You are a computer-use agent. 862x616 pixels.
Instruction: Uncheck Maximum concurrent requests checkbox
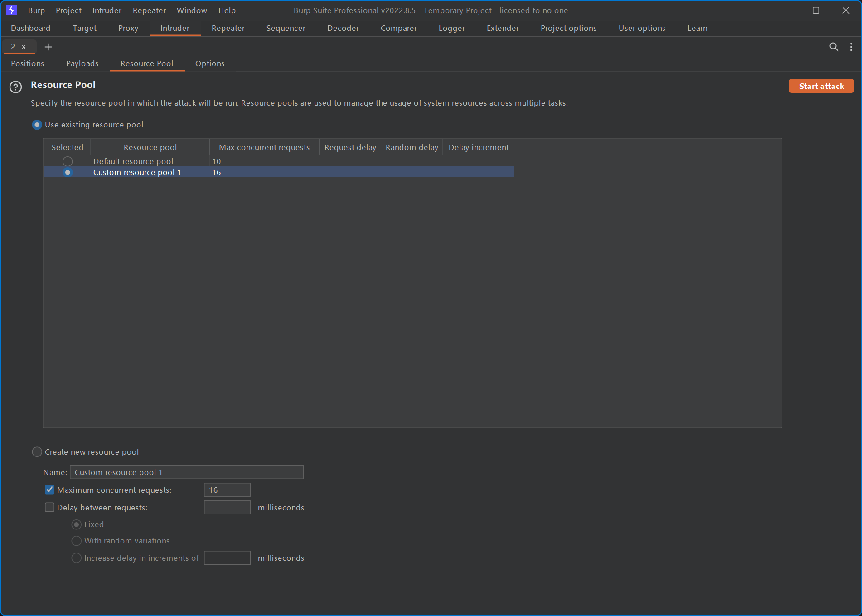tap(50, 490)
